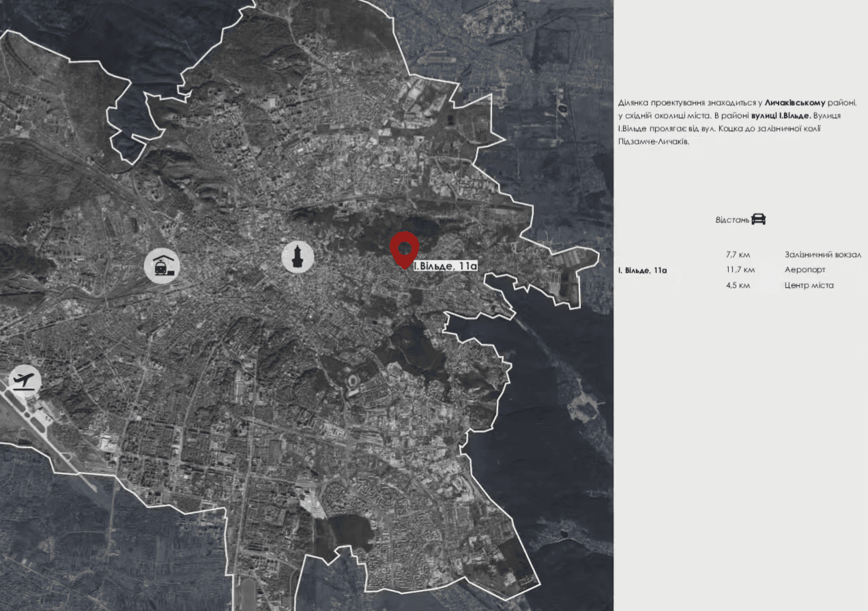Click the bold І. Вільде, 11а row label
Viewport: 868px width, 611px height.
[x=642, y=270]
